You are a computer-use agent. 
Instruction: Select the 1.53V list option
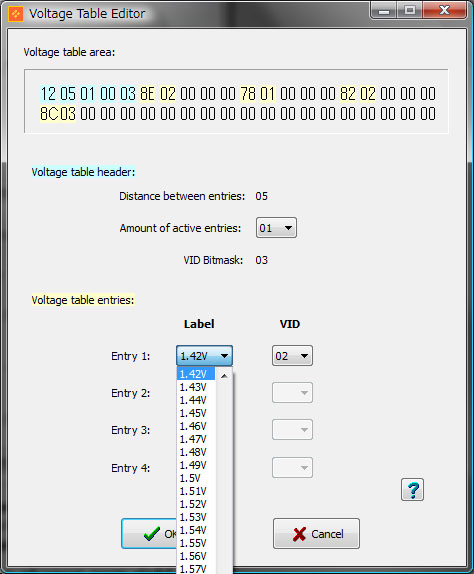(x=196, y=517)
